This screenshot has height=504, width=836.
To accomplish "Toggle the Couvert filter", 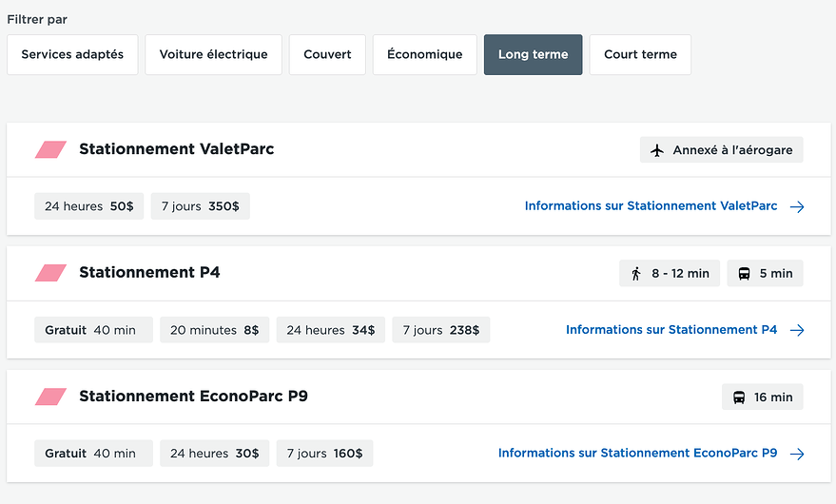I will [327, 54].
